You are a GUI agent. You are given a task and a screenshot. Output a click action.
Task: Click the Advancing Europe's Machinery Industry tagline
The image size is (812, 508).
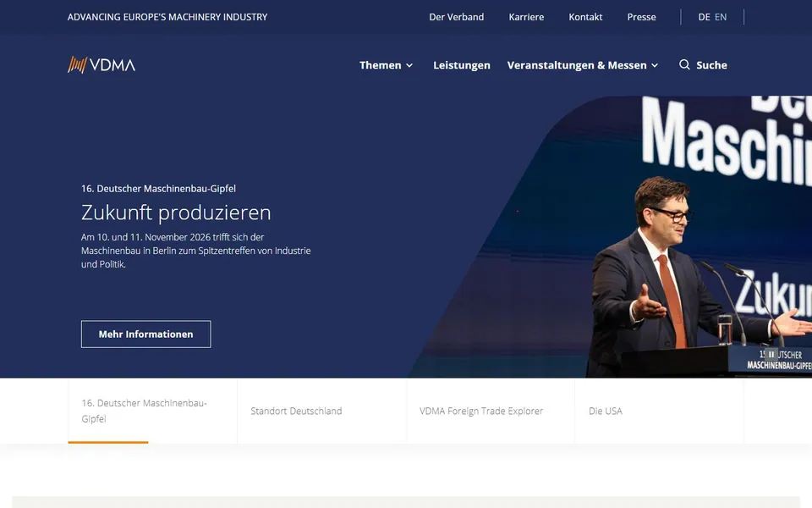tap(167, 17)
